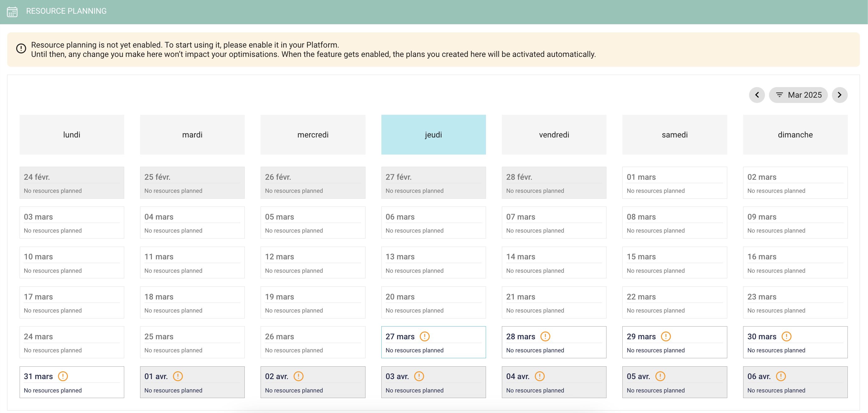
Task: Click the '29 mars' date text
Action: (641, 336)
